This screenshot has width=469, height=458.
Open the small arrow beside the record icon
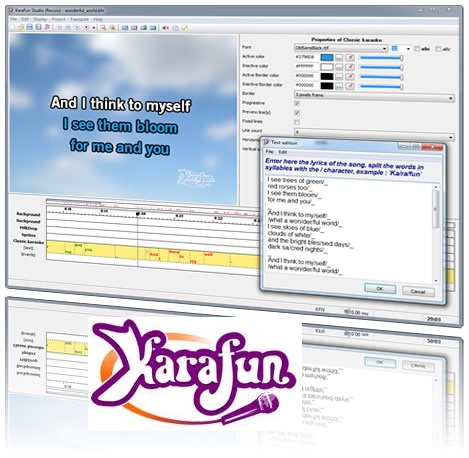[94, 28]
